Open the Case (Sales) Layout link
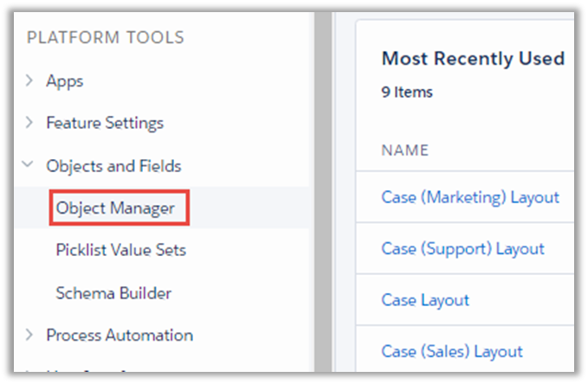 tap(452, 351)
